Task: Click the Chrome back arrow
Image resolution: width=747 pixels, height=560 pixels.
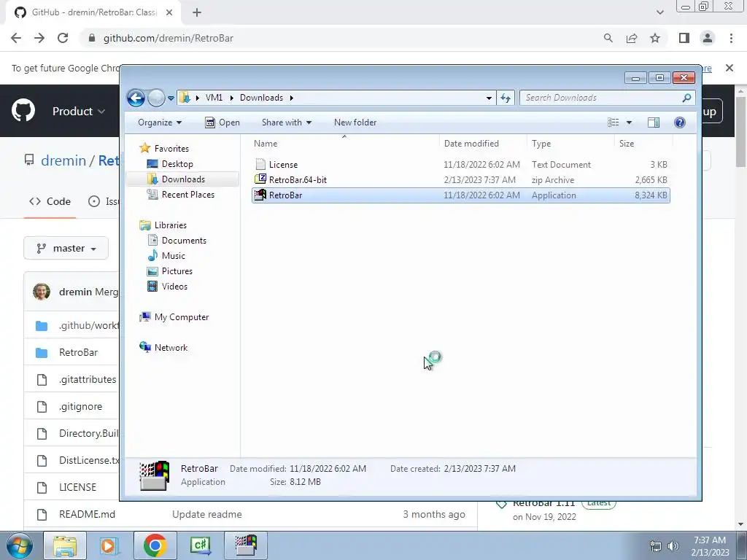Action: [16, 38]
